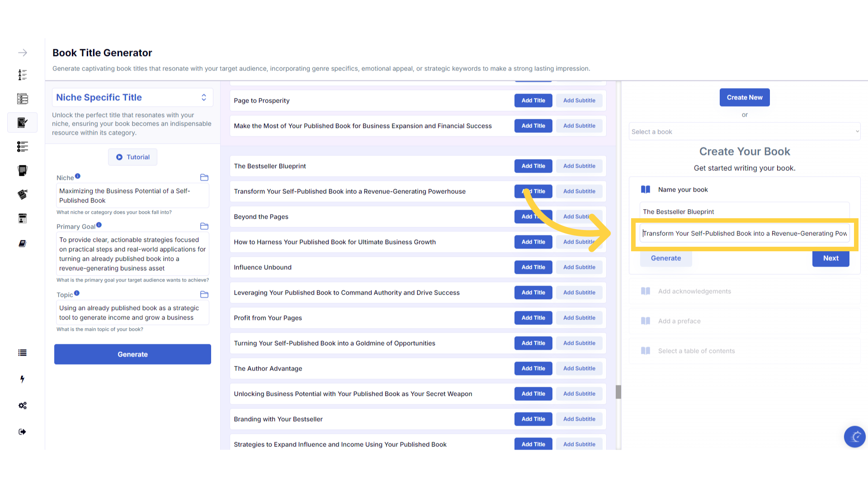Viewport: 868px width, 488px height.
Task: Click the book title input with The Bestseller Blueprint
Action: pyautogui.click(x=744, y=212)
